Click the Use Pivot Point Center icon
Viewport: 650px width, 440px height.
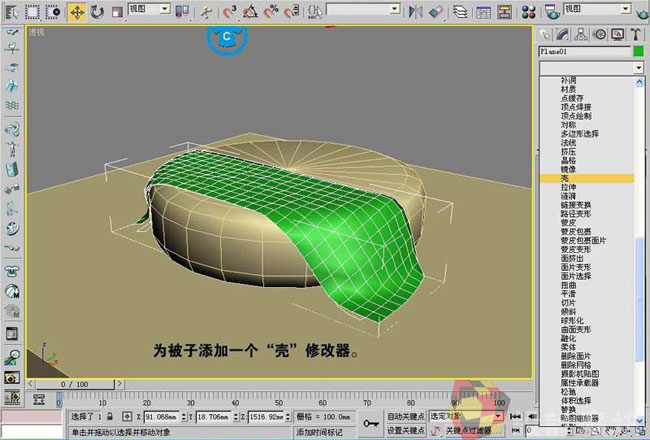tap(182, 12)
